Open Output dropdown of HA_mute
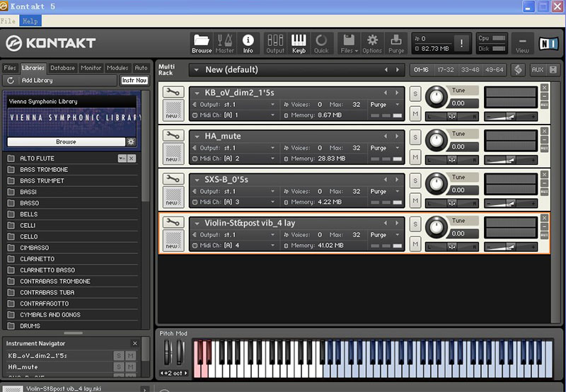This screenshot has width=566, height=392. pos(273,148)
